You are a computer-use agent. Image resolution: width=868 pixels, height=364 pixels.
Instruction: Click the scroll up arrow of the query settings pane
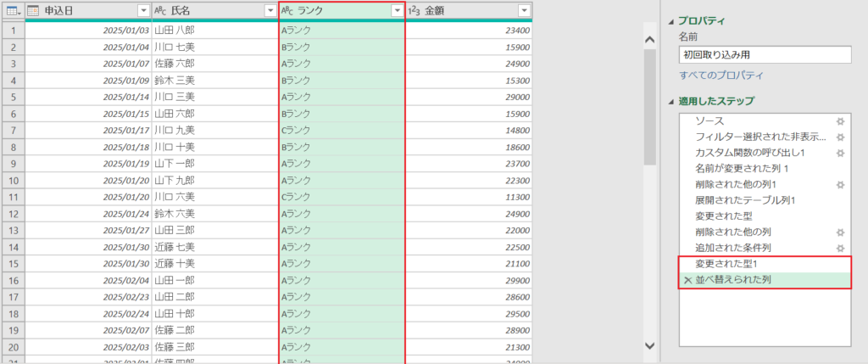pos(650,39)
